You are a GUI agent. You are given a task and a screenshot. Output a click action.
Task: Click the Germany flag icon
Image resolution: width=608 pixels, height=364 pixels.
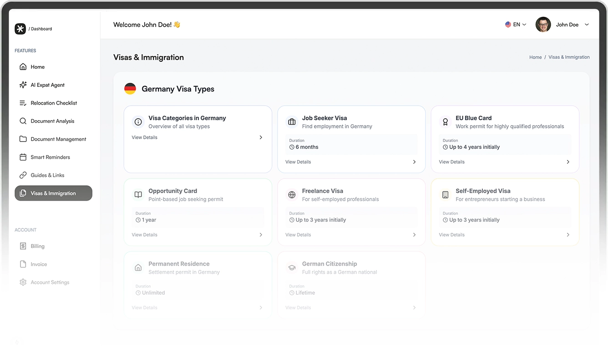(130, 89)
